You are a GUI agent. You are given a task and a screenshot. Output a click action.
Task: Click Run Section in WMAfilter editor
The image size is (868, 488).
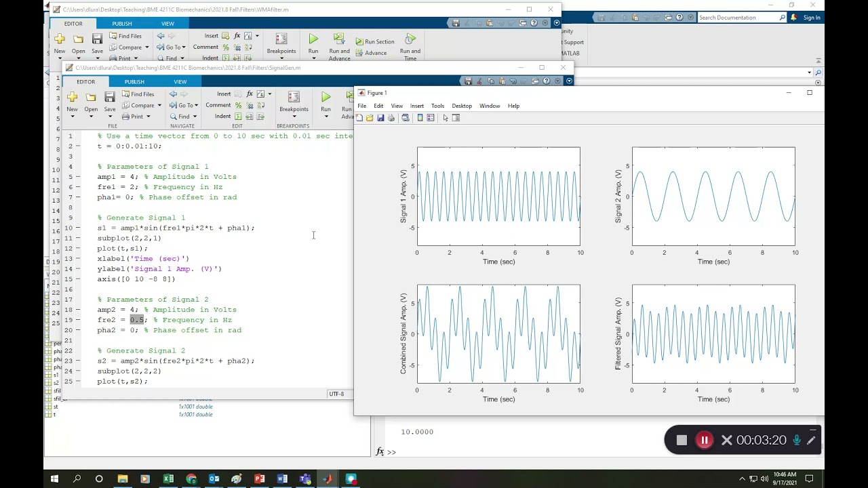pos(374,41)
